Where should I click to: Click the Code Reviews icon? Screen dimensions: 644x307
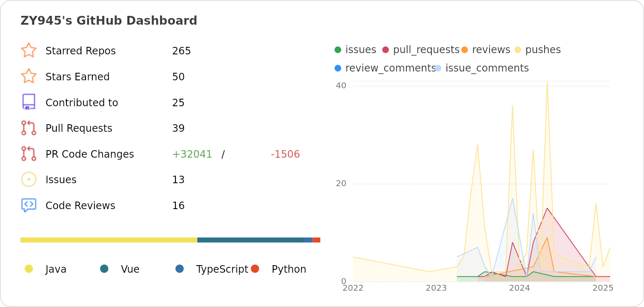pyautogui.click(x=29, y=205)
